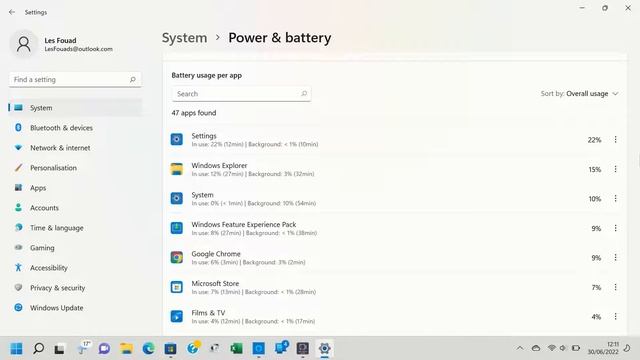Image resolution: width=640 pixels, height=360 pixels.
Task: Open the Microsoft Store taskbar icon
Action: [x=170, y=349]
